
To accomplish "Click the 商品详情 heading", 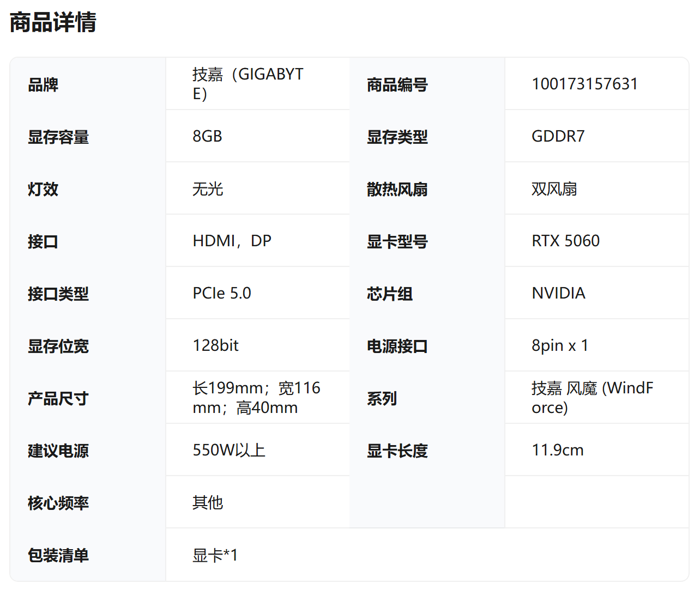I will pos(53,23).
